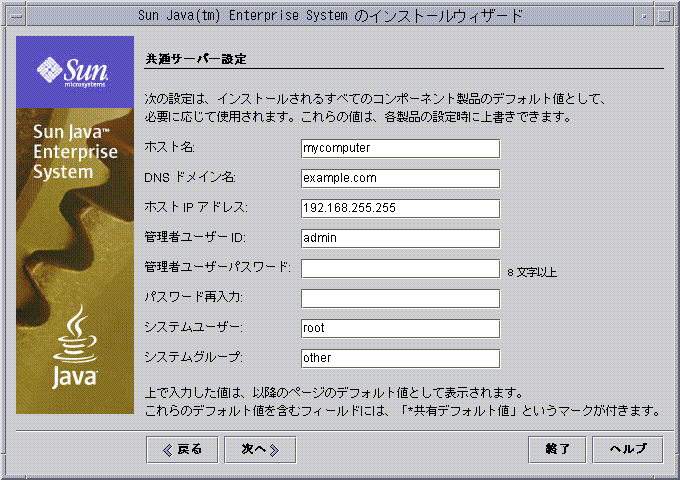Focus the パスワード再入力 empty field
This screenshot has width=680, height=480.
(400, 298)
